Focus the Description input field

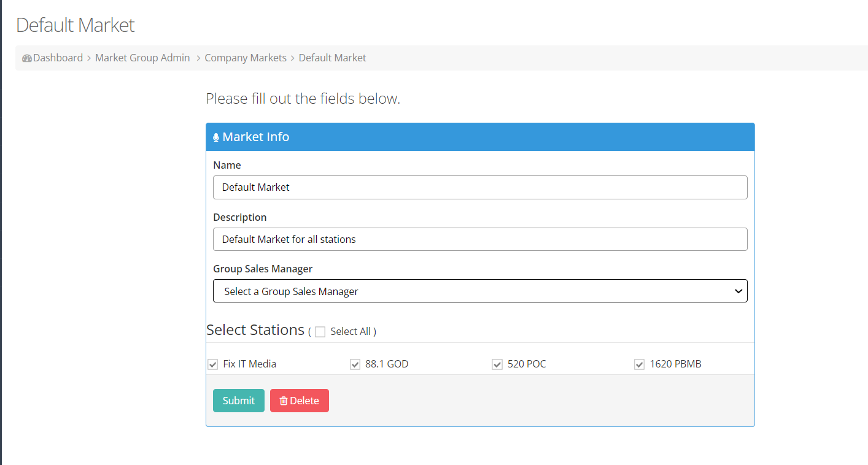[480, 239]
